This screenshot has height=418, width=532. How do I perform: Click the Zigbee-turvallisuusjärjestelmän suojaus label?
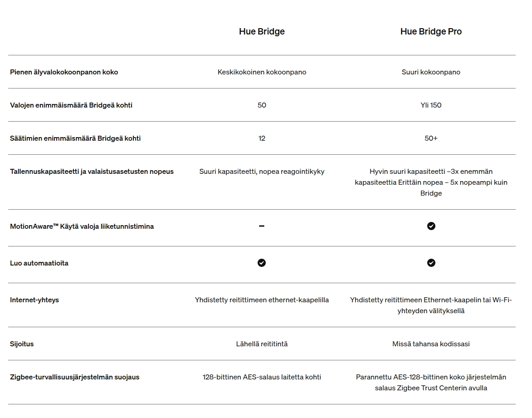tap(75, 377)
